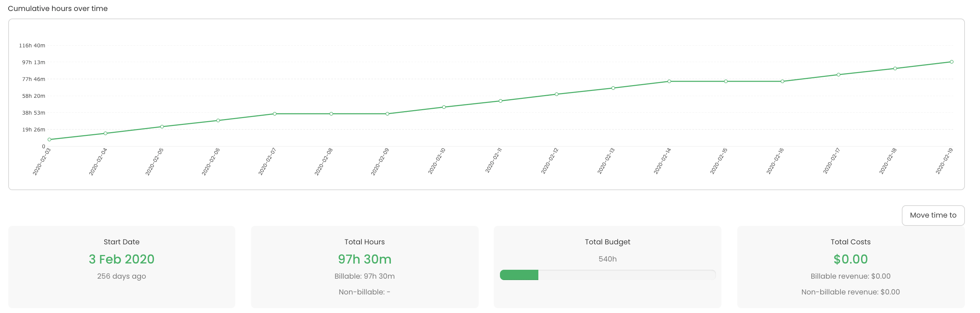
Task: Click the 77h 46m y-axis label
Action: 34,79
